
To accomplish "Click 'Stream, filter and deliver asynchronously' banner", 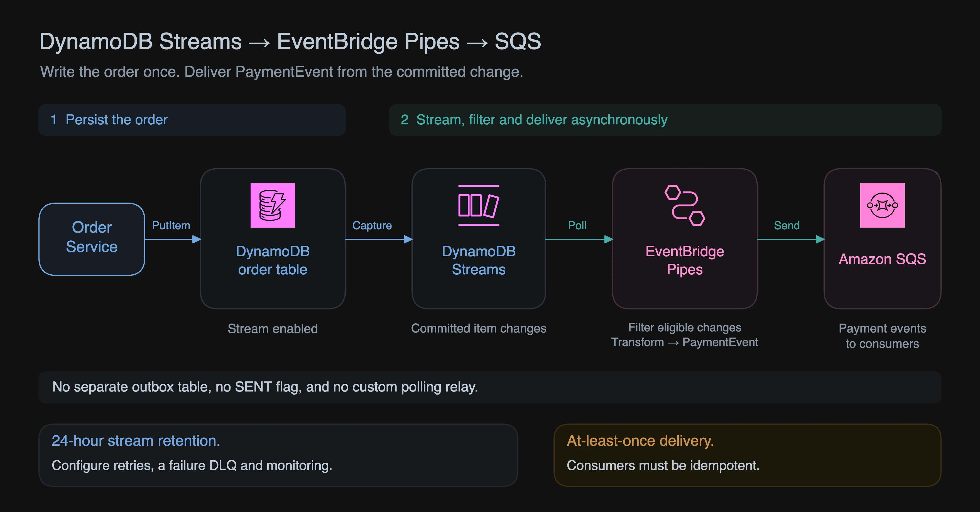I will coord(665,120).
